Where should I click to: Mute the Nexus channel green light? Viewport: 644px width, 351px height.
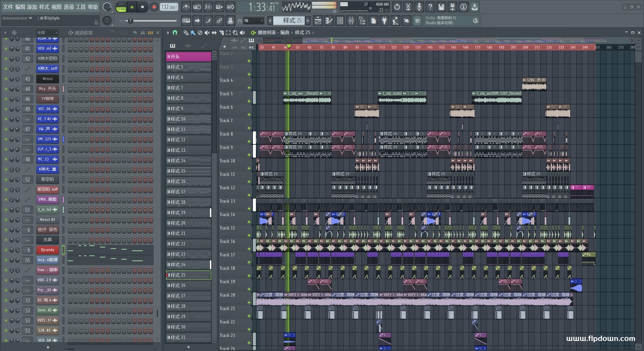tap(6, 79)
